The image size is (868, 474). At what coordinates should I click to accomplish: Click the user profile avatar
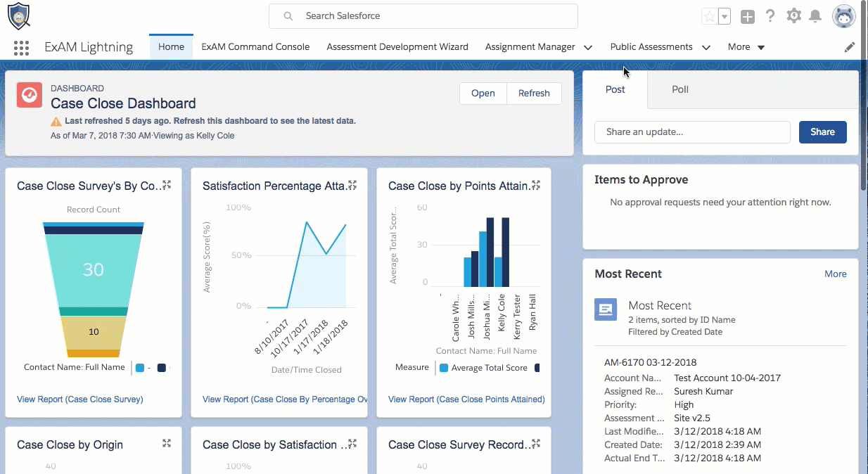tap(844, 15)
